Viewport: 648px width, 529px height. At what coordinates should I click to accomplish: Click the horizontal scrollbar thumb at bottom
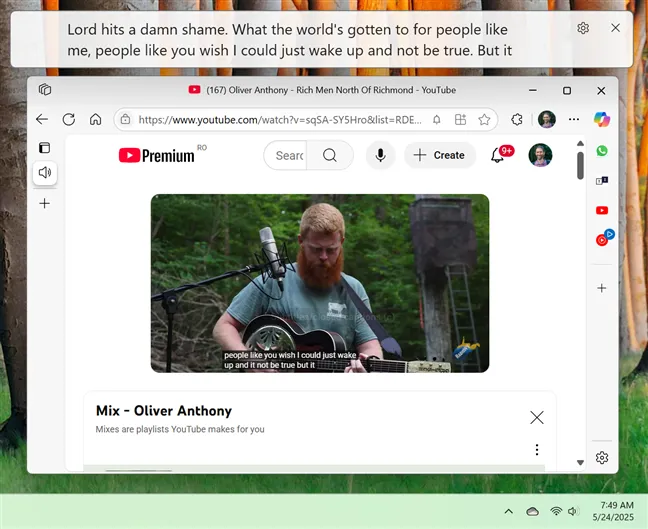(x=138, y=469)
